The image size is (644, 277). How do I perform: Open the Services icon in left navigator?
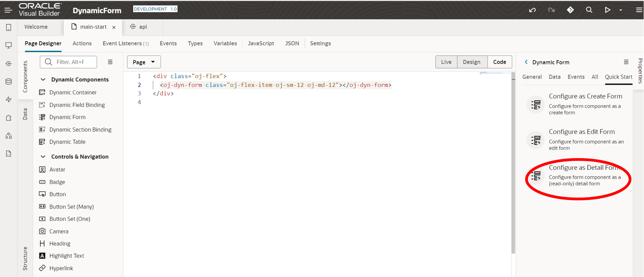click(x=9, y=64)
